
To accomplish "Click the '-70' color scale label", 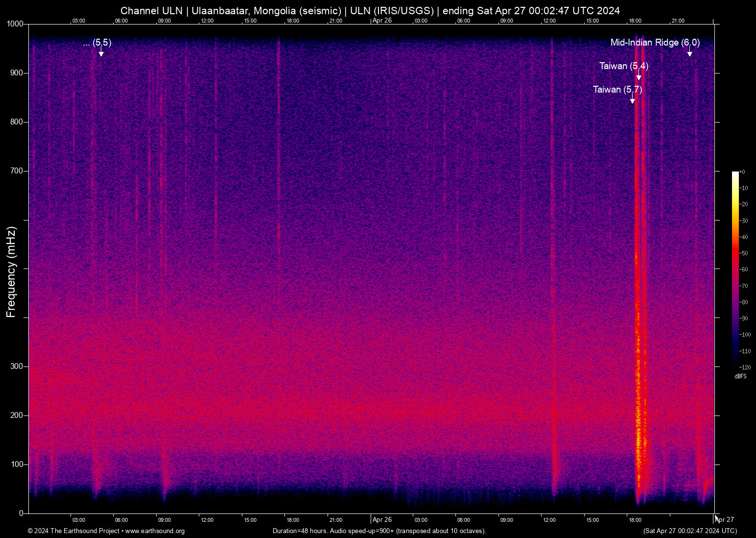I will coord(744,286).
